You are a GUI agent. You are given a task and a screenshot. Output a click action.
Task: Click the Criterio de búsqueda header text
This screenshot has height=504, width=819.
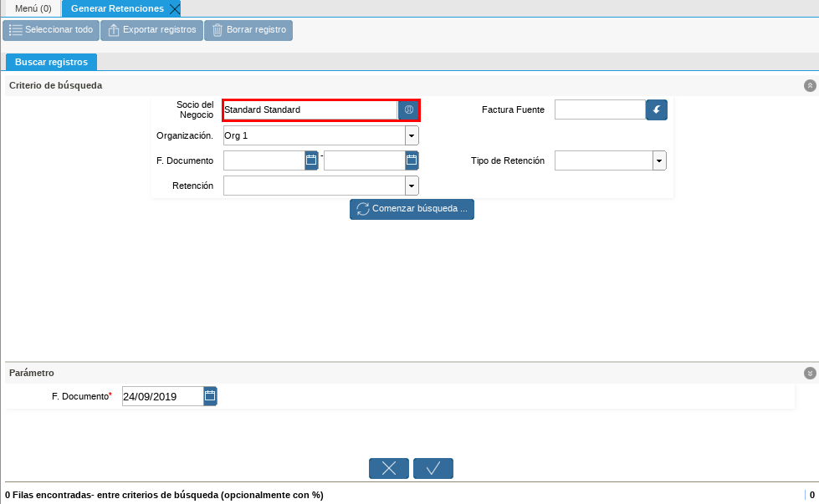[x=55, y=85]
